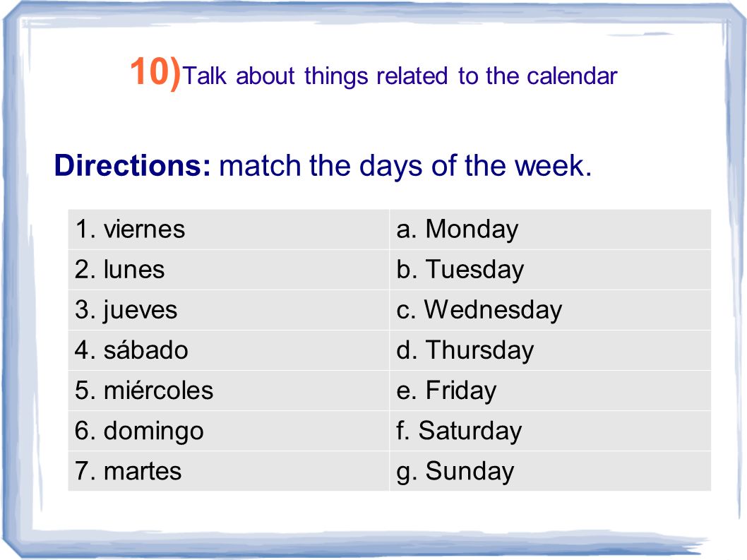This screenshot has height=560, width=747.
Task: Select table cell '6. domingo'
Action: (x=229, y=431)
